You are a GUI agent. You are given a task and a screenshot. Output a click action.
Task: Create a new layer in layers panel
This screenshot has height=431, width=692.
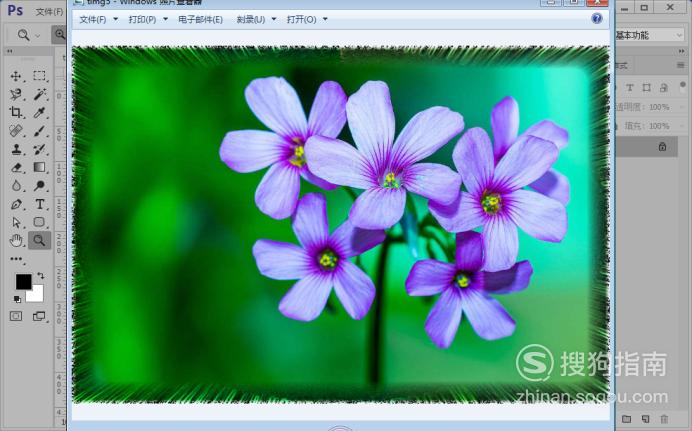point(646,419)
